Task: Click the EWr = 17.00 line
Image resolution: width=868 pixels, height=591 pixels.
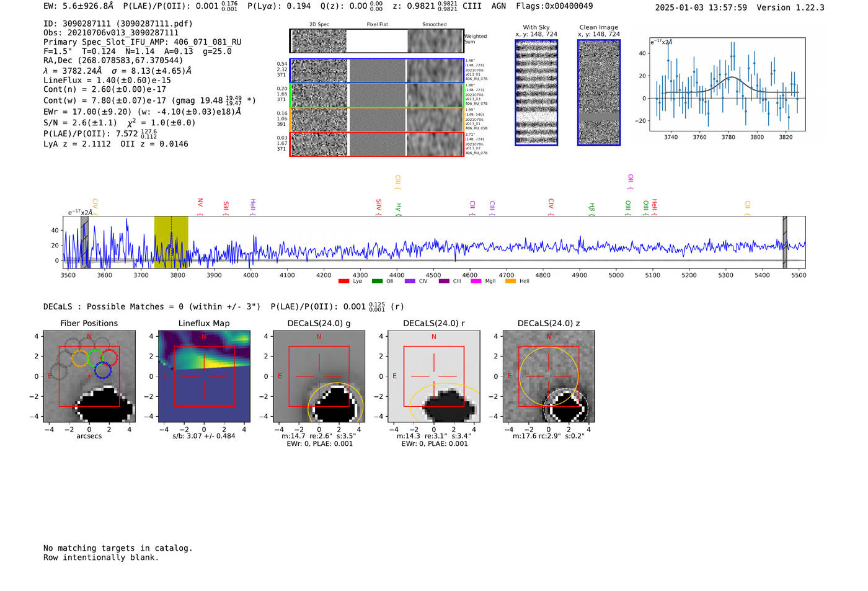Action: click(142, 112)
